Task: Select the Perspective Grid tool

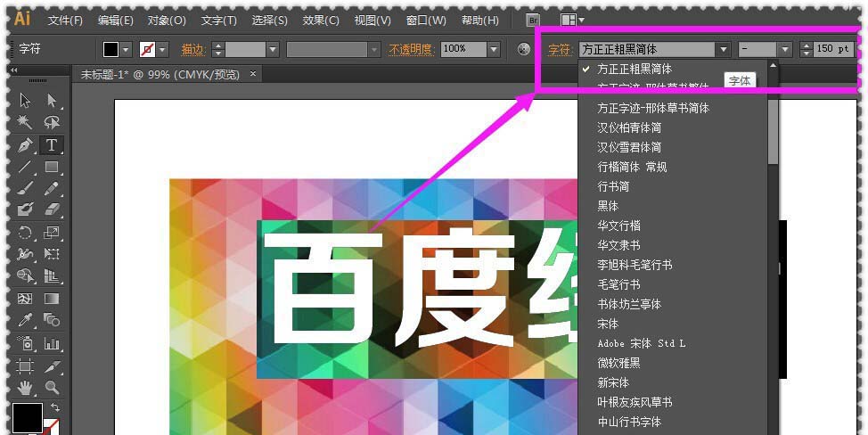Action: [52, 275]
